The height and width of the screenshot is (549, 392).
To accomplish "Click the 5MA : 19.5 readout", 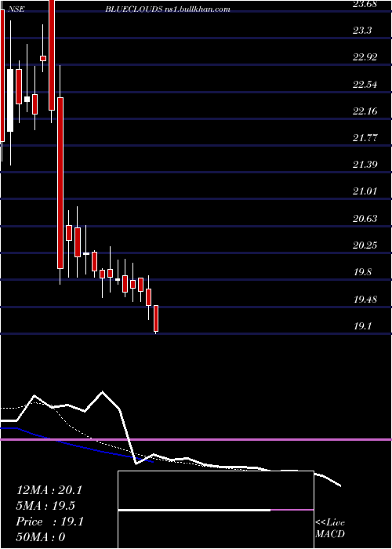I will click(45, 506).
